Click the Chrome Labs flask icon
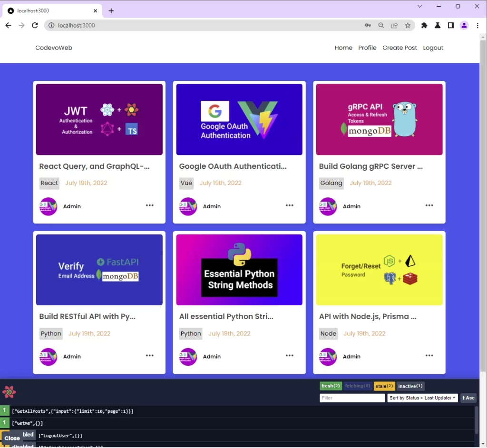 point(438,26)
